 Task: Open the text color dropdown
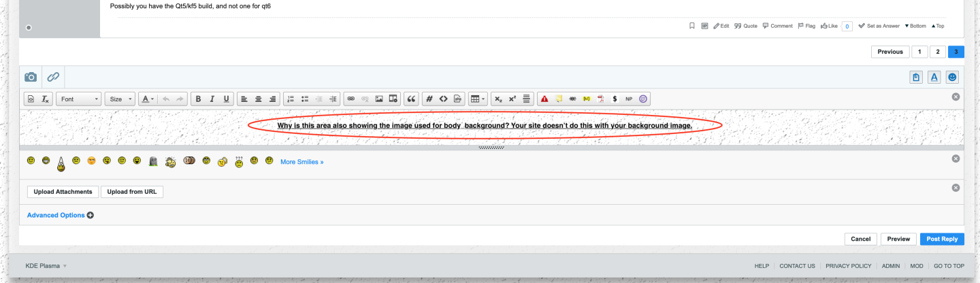point(148,99)
